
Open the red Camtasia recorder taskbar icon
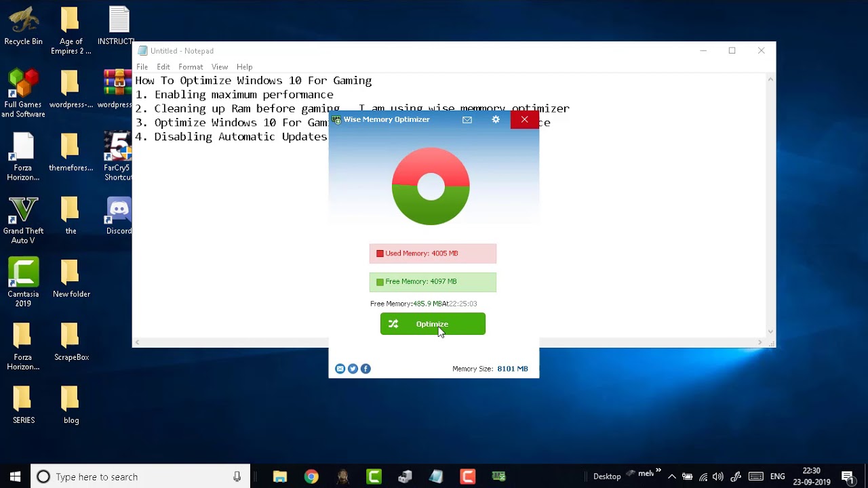(467, 476)
